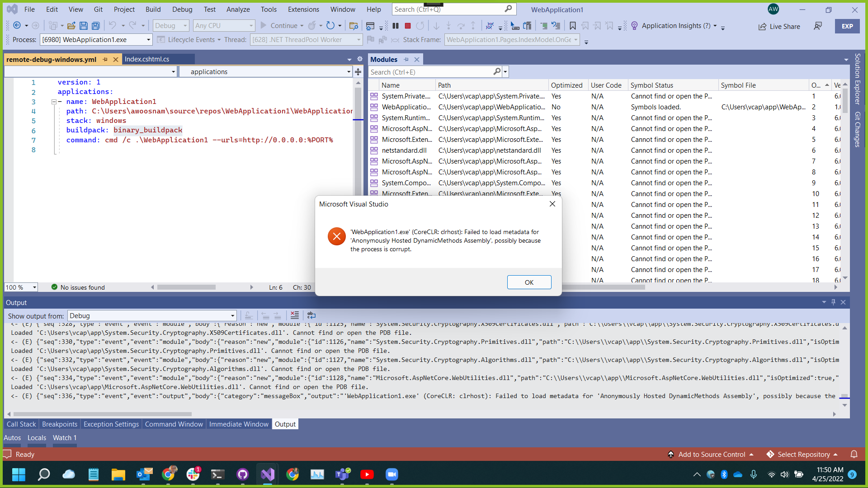
Task: Click OK on the CoreCLR error dialog
Action: (529, 282)
